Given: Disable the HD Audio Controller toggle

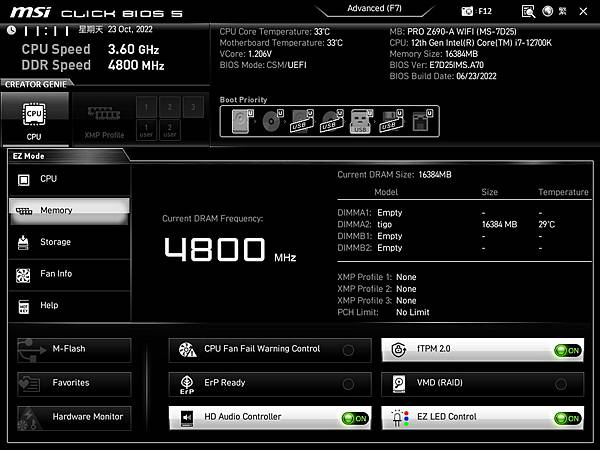Looking at the screenshot, I should tap(355, 419).
